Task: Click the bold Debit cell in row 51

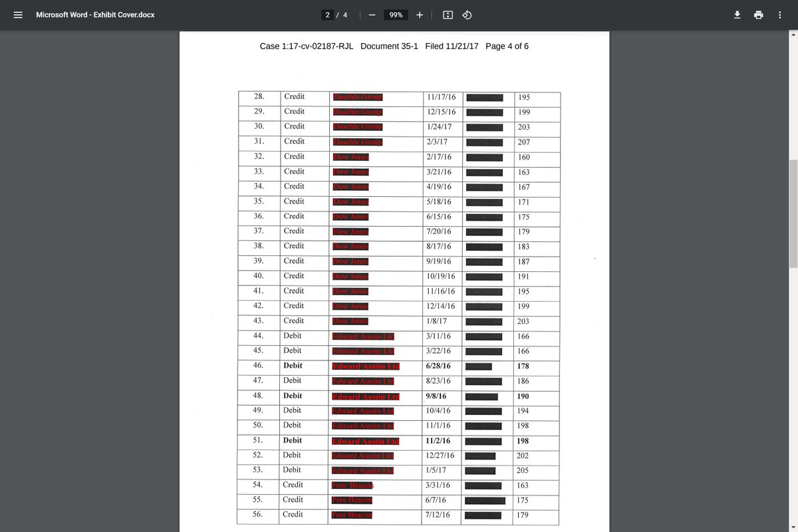Action: pos(293,440)
